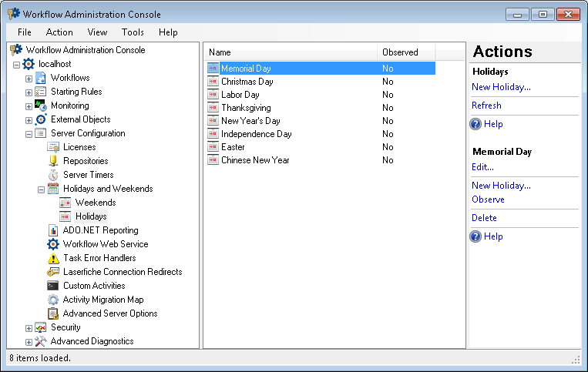588x372 pixels.
Task: Click the Licenses certificate icon
Action: [53, 147]
